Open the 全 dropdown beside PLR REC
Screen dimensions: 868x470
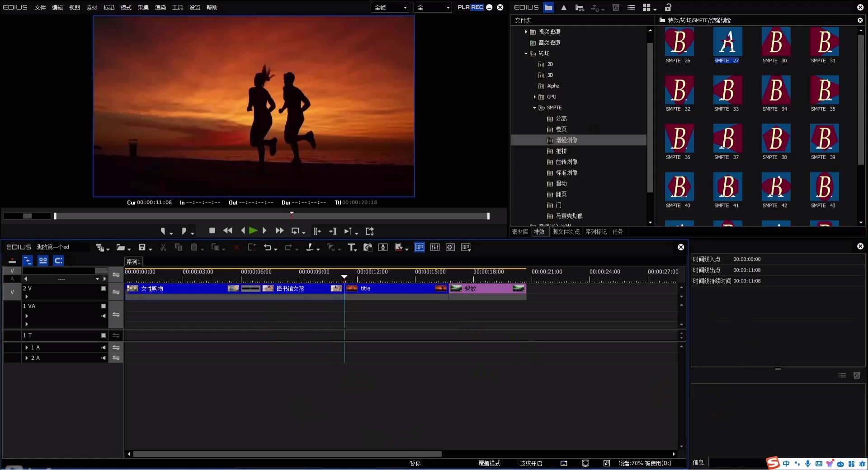click(432, 7)
